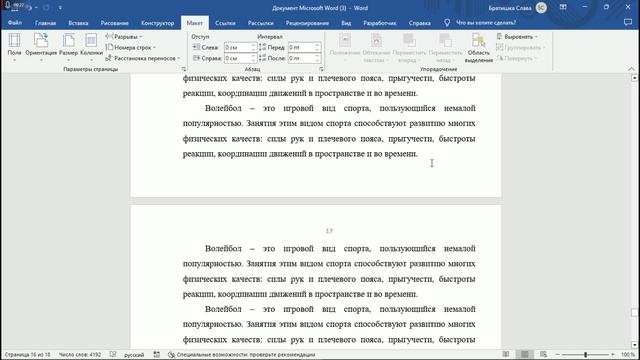Expand the Выровнять align dropdown
The width and height of the screenshot is (640, 360).
pos(517,37)
